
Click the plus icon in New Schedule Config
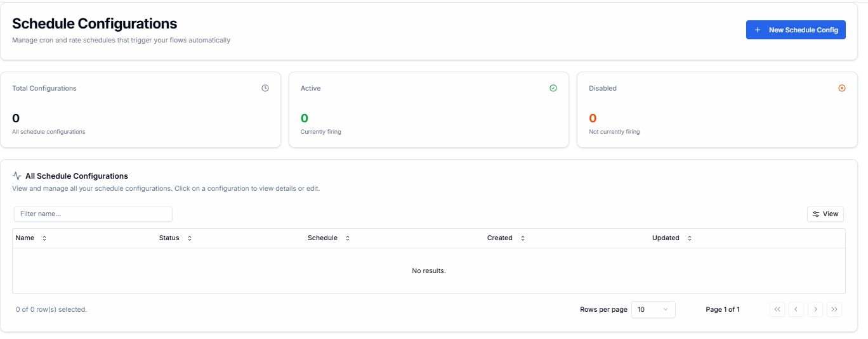coord(758,30)
